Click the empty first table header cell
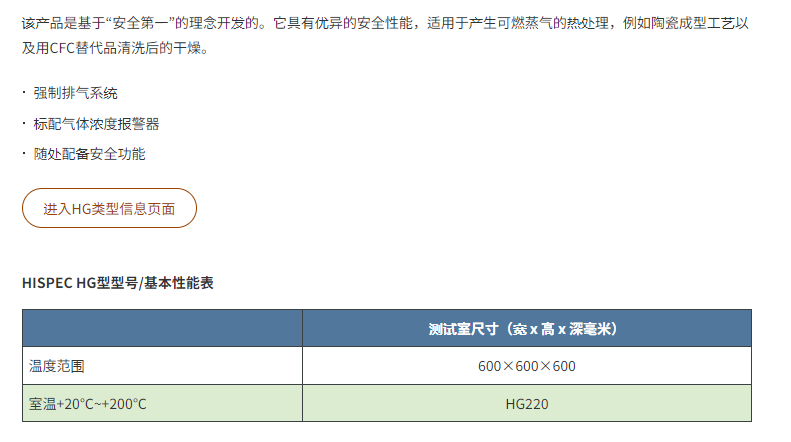Viewport: 791px width, 442px height. [162, 328]
